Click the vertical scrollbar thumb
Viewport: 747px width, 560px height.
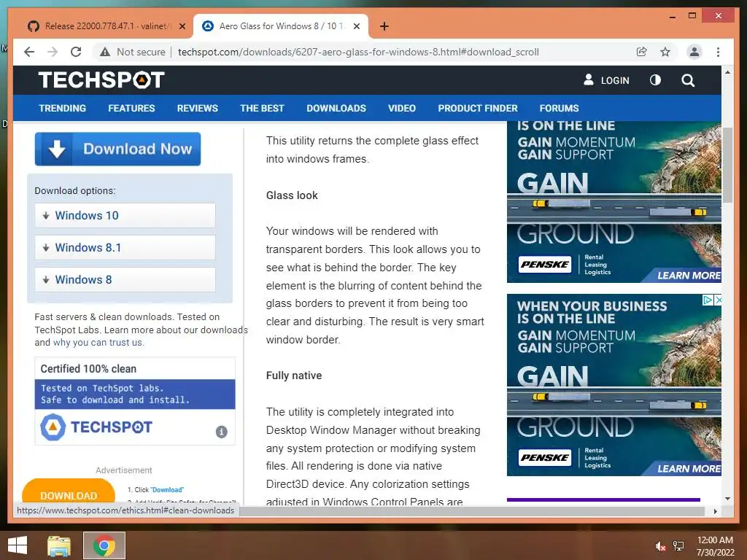click(x=727, y=165)
